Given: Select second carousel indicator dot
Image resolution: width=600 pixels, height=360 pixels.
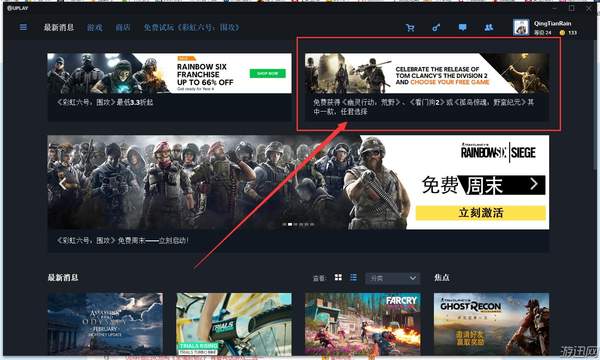Looking at the screenshot, I should point(290,225).
